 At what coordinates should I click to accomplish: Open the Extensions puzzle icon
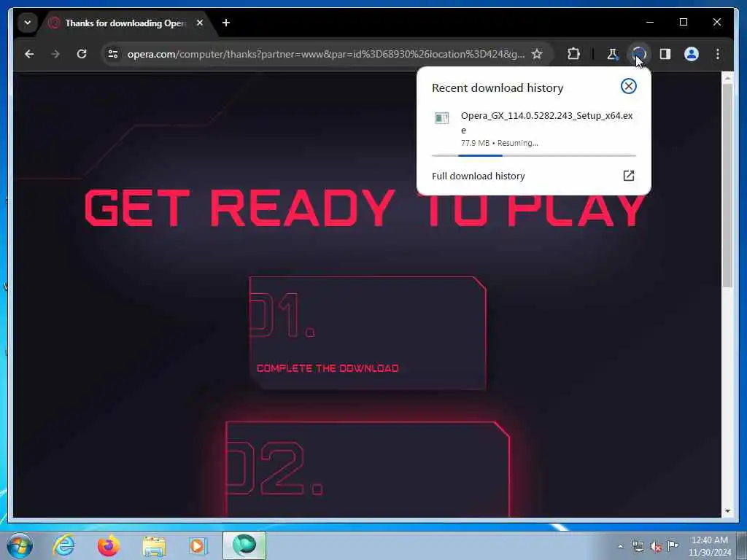coord(573,54)
